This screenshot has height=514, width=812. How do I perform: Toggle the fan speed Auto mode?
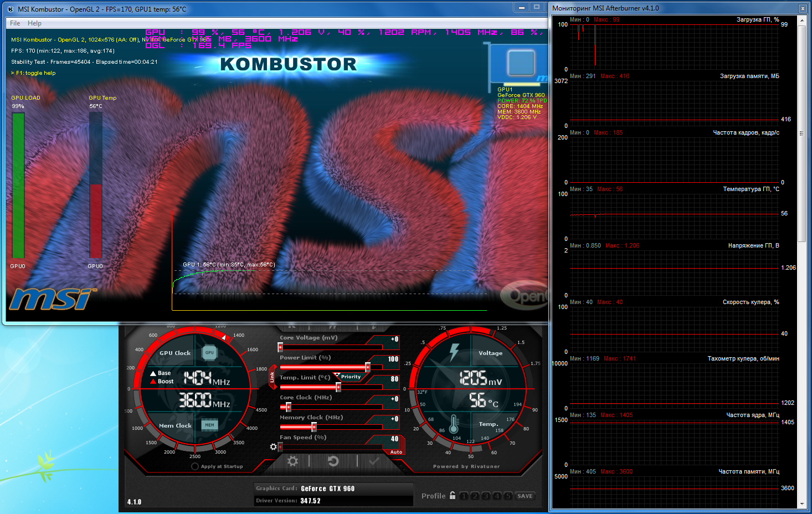tap(396, 452)
